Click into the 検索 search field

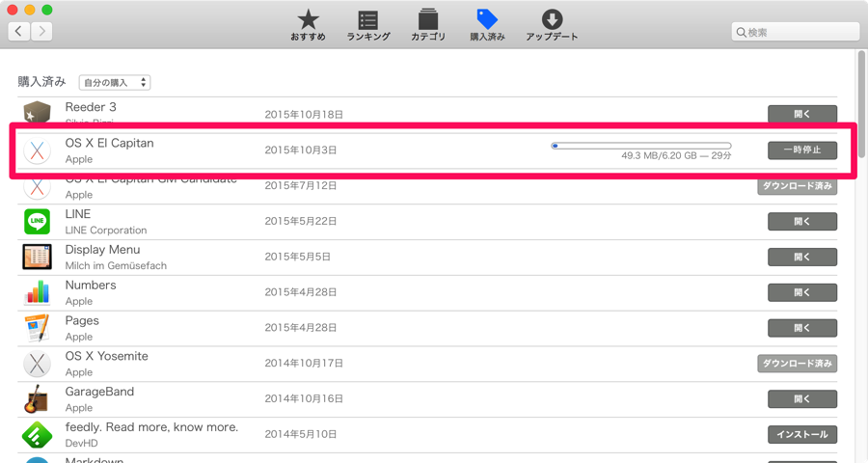coord(795,32)
